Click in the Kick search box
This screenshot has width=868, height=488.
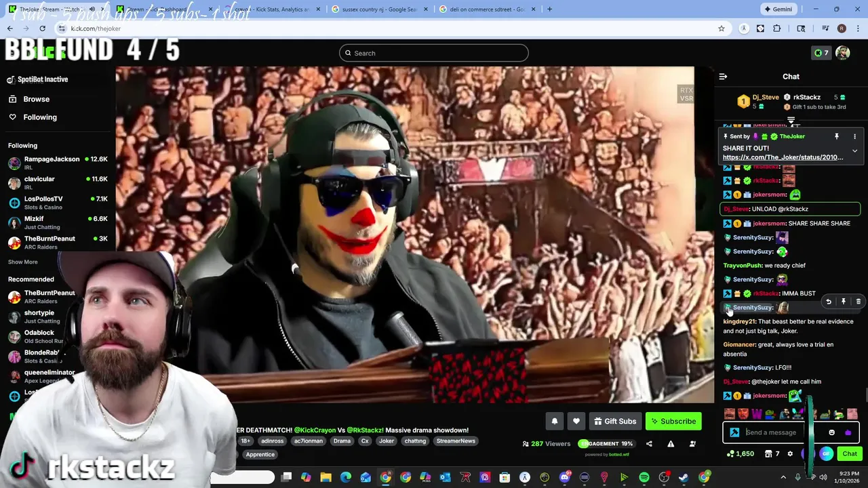434,53
